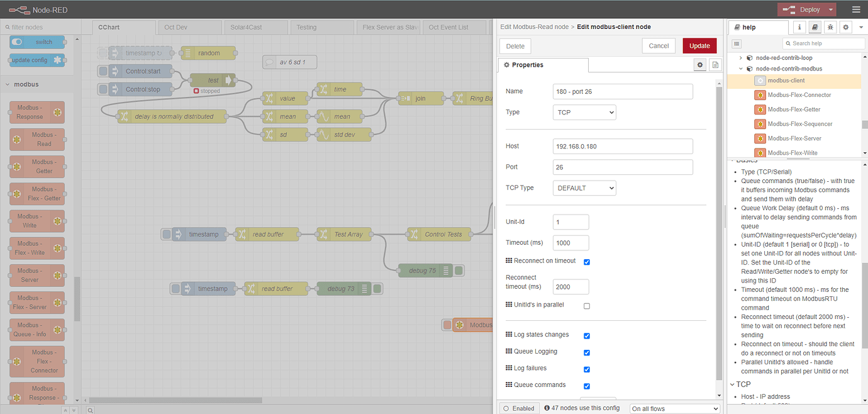The height and width of the screenshot is (414, 868).
Task: Enable the UnitIds in parallel checkbox
Action: (586, 306)
